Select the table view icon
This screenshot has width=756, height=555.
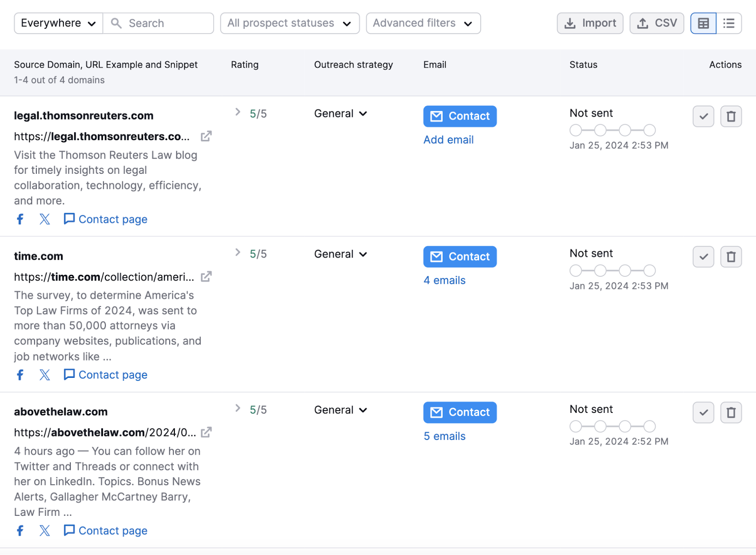(x=703, y=23)
